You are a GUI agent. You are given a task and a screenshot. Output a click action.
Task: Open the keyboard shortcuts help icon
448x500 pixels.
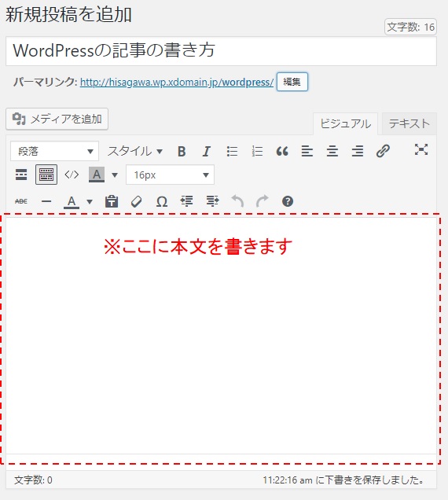click(288, 201)
